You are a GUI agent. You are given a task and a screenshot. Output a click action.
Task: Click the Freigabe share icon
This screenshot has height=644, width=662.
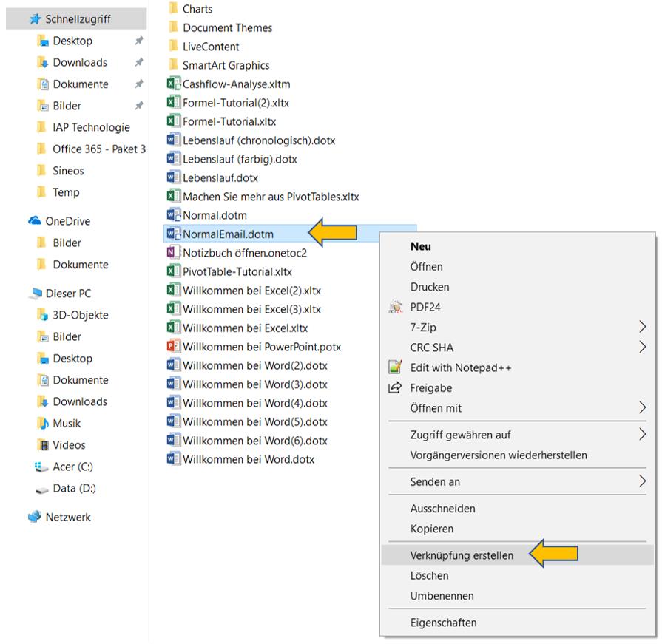click(395, 387)
